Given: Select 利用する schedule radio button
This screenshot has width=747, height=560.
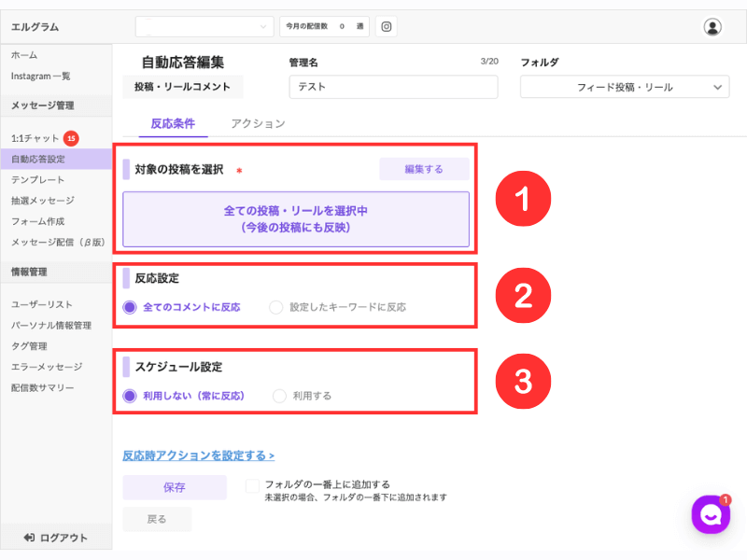Looking at the screenshot, I should click(279, 396).
